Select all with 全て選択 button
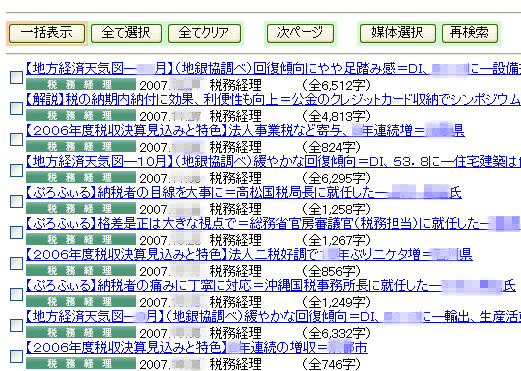Image resolution: width=521 pixels, height=371 pixels. pyautogui.click(x=126, y=33)
